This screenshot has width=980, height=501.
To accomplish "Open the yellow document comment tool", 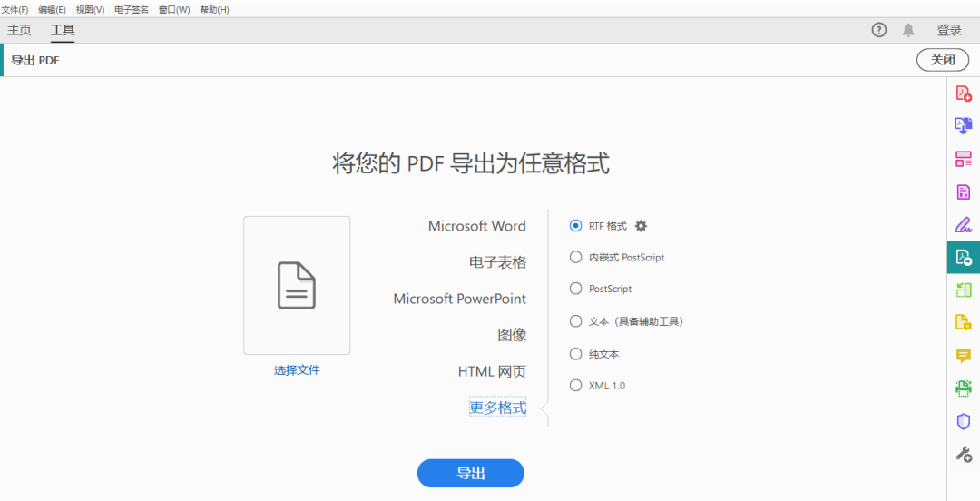I will (963, 322).
